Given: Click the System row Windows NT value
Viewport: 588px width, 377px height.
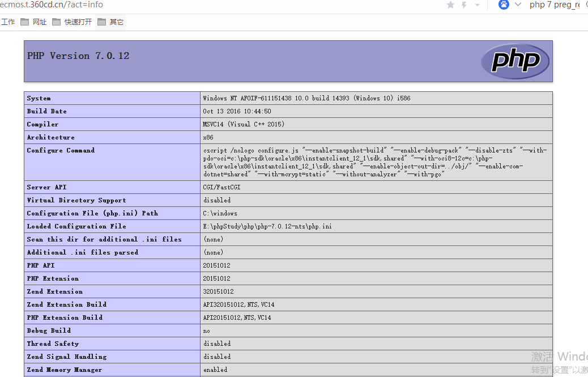Looking at the screenshot, I should (306, 98).
